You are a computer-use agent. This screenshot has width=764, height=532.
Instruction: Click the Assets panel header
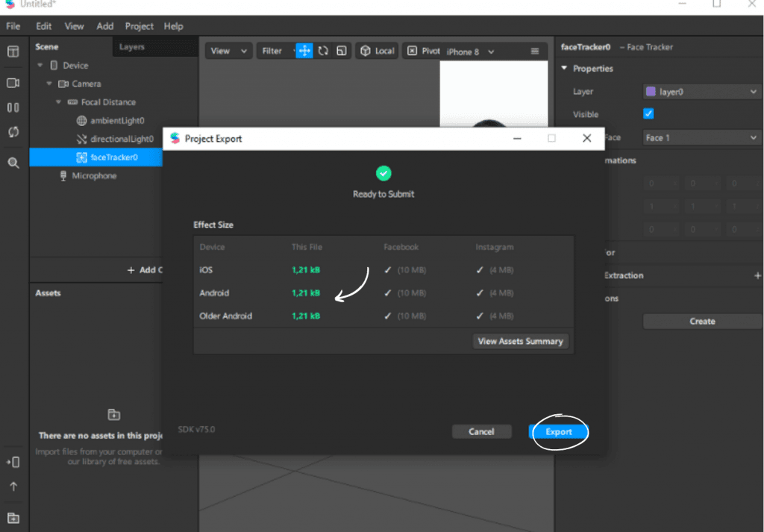point(48,292)
